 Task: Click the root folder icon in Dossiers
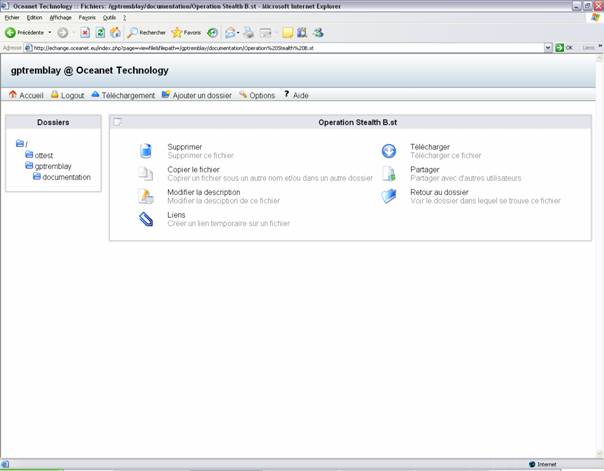pyautogui.click(x=20, y=143)
